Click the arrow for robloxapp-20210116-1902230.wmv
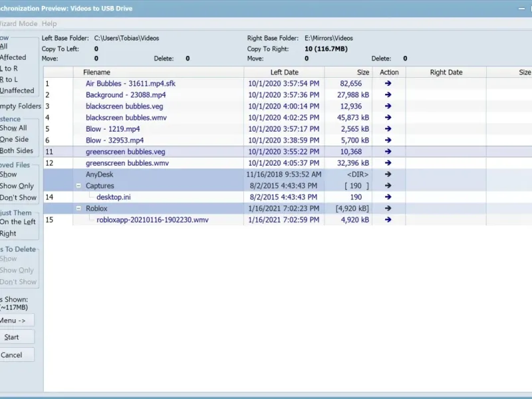The height and width of the screenshot is (399, 532). [x=388, y=219]
